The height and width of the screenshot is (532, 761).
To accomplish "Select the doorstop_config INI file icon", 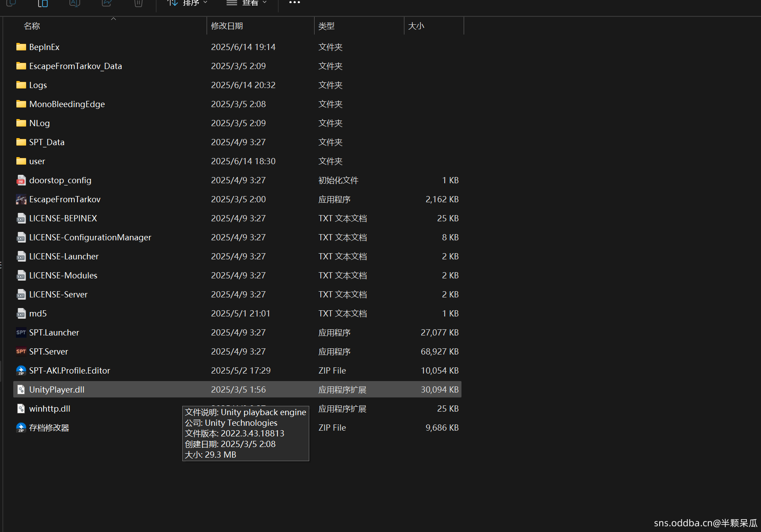I will 21,180.
